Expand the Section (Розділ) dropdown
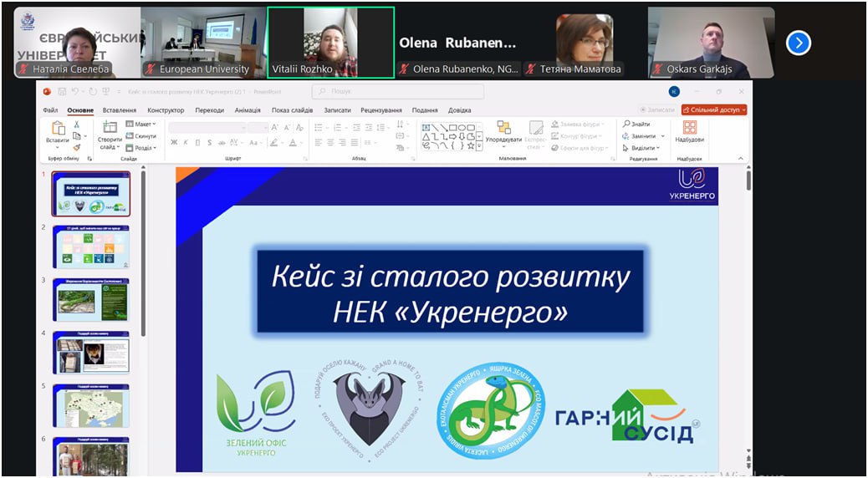 (x=140, y=147)
